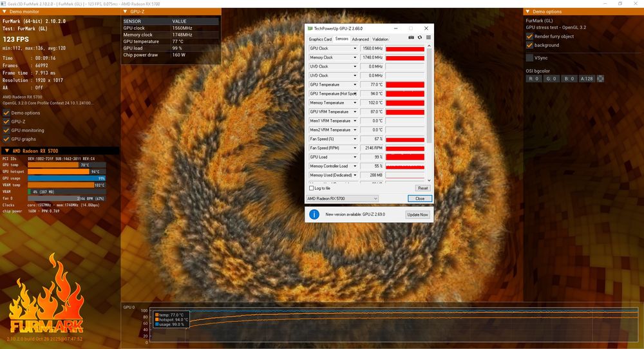This screenshot has height=349, width=644.
Task: Open the Memory Controller Load dropdown
Action: coord(355,166)
